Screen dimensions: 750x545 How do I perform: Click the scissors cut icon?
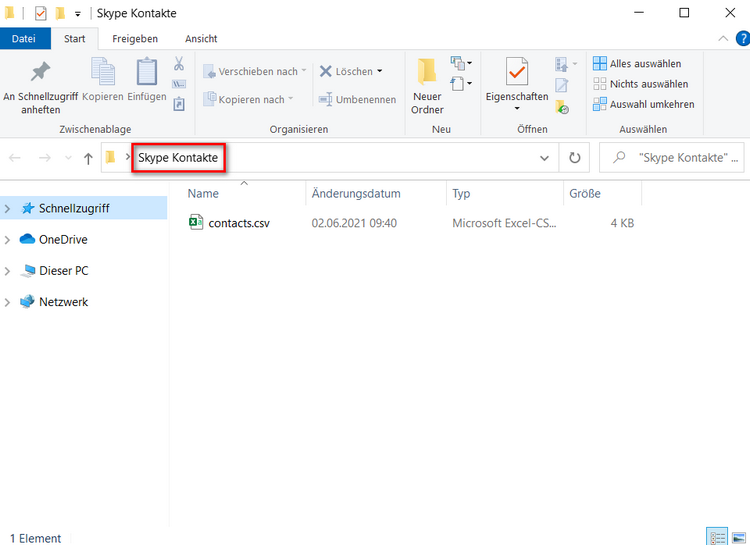179,64
